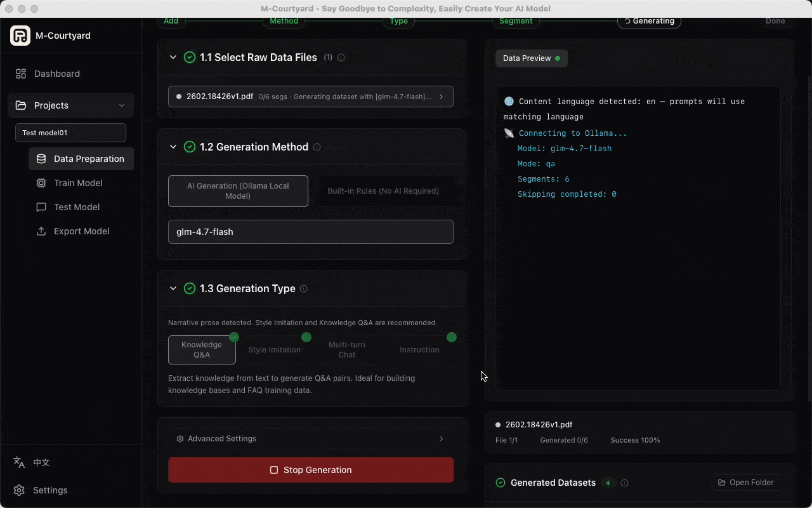The height and width of the screenshot is (508, 812).
Task: Click the 'Success 100%' status text
Action: tap(635, 440)
